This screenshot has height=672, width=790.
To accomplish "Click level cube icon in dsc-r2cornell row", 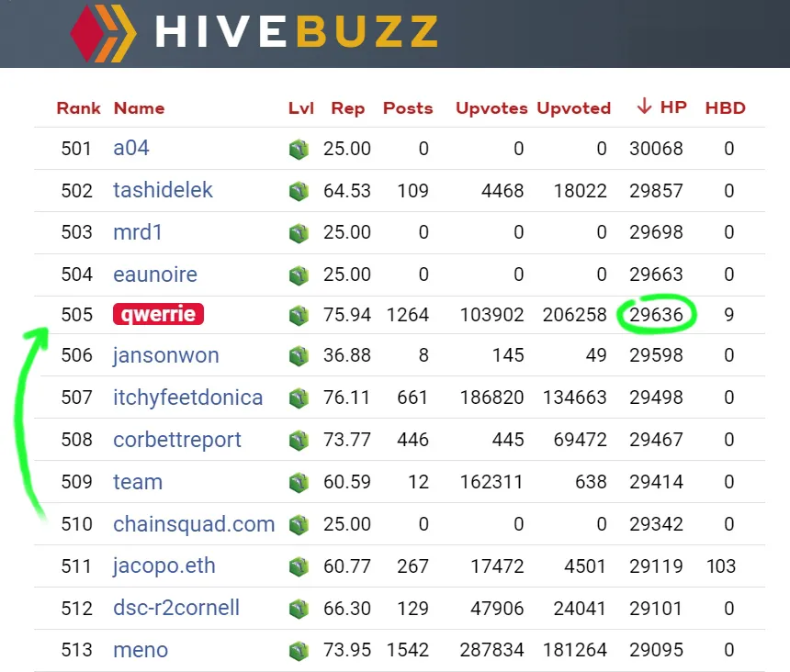I will (299, 609).
